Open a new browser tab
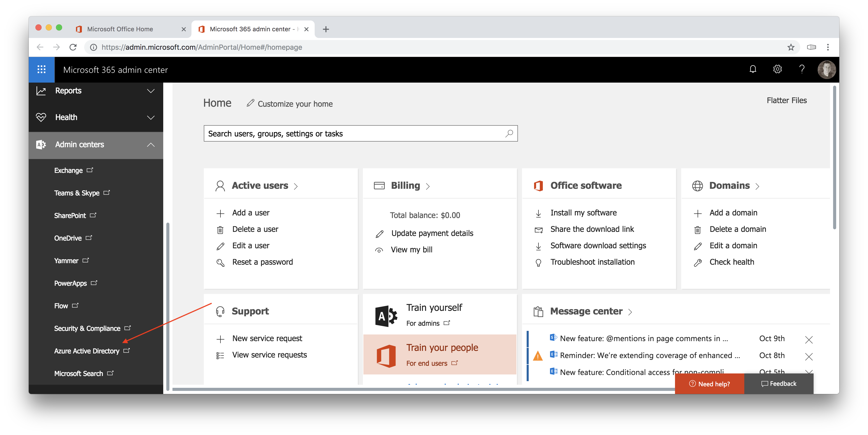Screen dimensions: 868x435 (x=325, y=29)
